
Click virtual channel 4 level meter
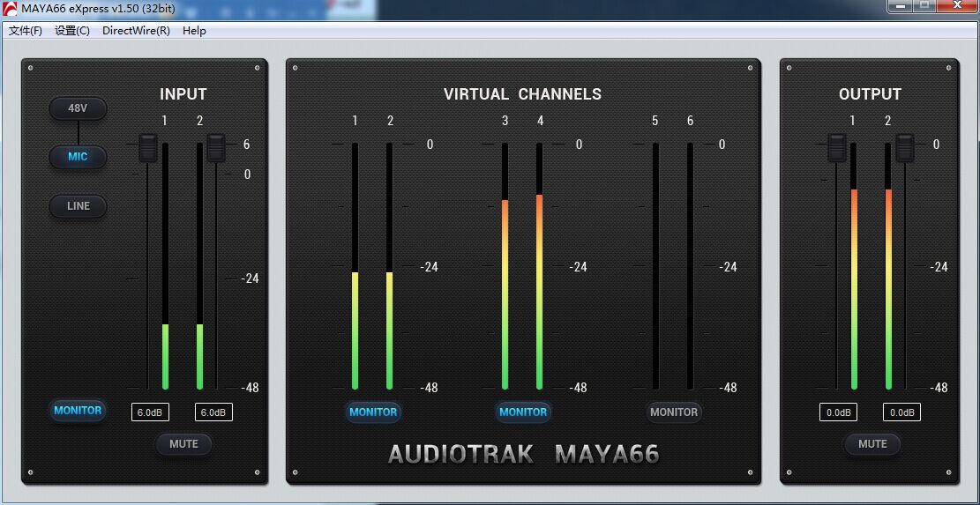click(x=539, y=266)
